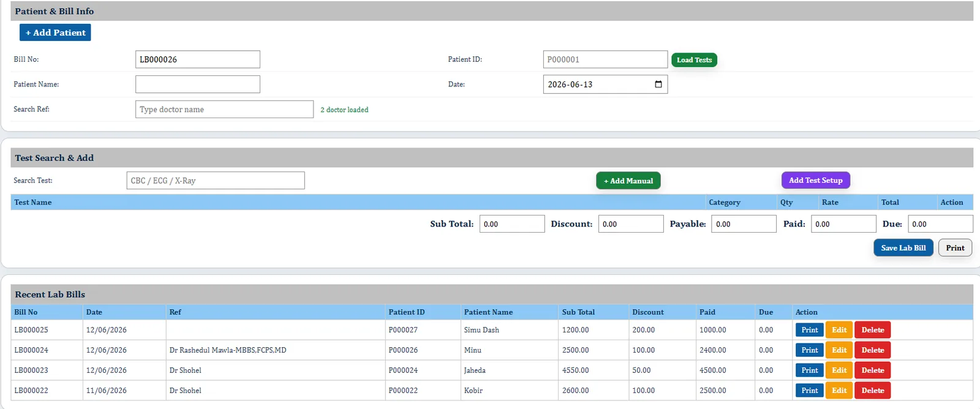
Task: Focus the Sub Total field
Action: click(512, 224)
